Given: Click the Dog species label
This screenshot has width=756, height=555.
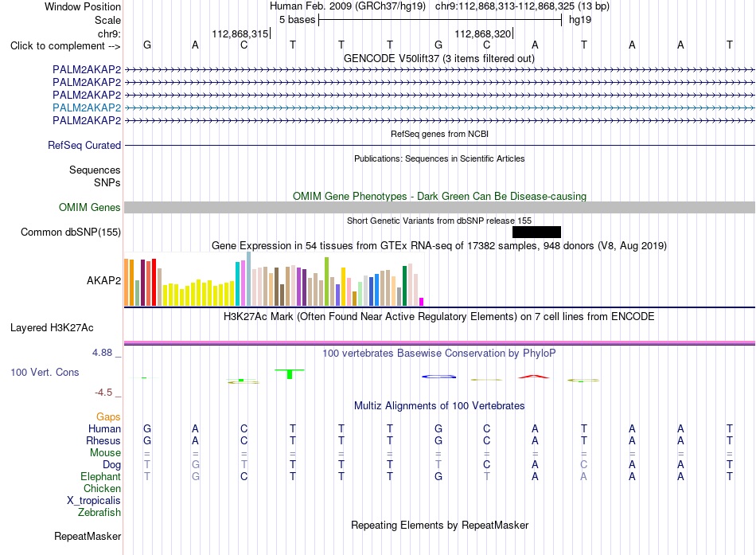Looking at the screenshot, I should coord(112,465).
